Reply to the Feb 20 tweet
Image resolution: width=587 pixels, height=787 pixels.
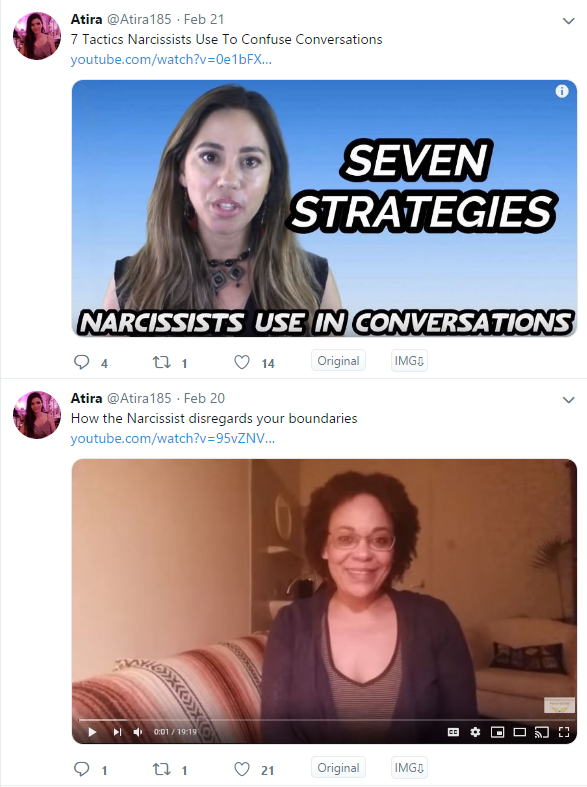(x=81, y=769)
